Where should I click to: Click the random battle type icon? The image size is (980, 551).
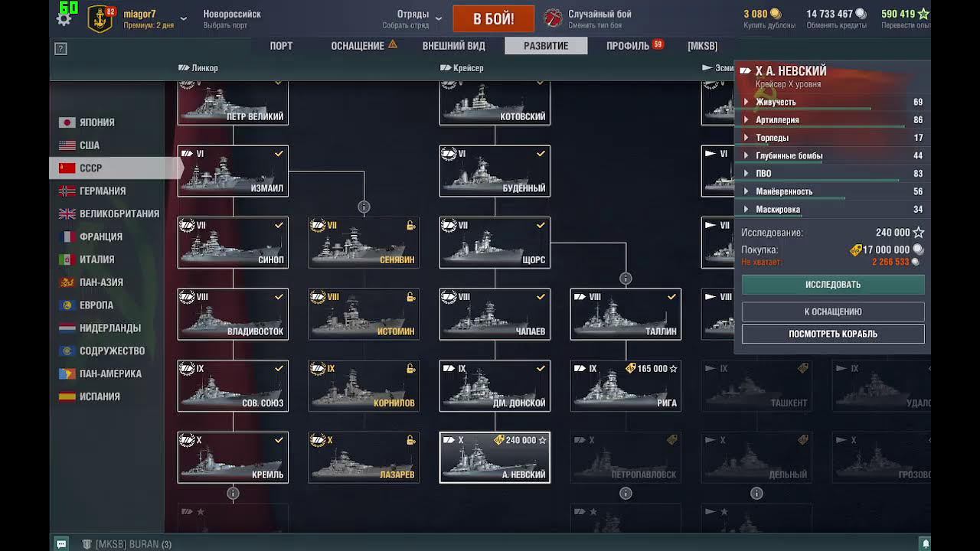pyautogui.click(x=553, y=18)
